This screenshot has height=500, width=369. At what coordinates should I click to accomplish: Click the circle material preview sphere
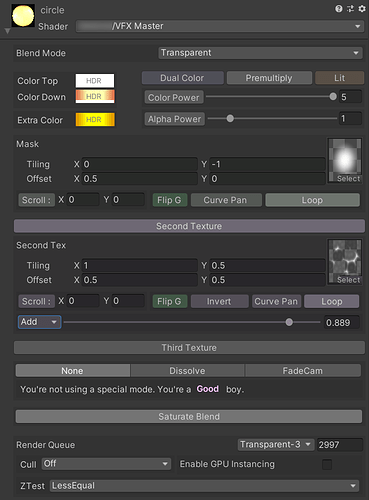[23, 16]
